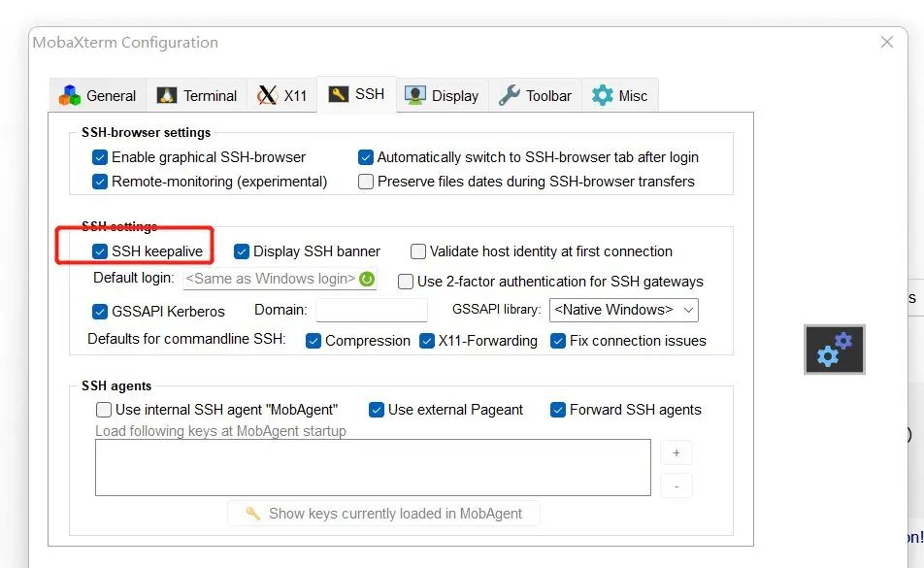
Task: Click the MobAgent keys list box
Action: (x=373, y=467)
